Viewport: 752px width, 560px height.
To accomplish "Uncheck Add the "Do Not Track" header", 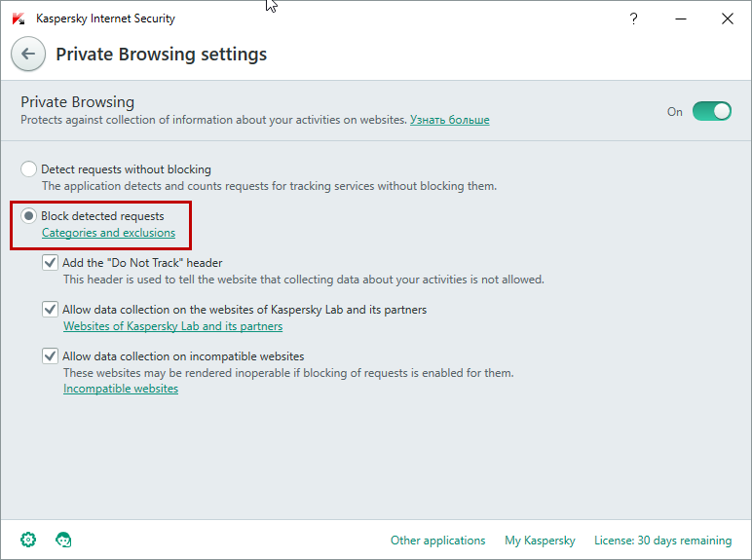I will (x=51, y=263).
